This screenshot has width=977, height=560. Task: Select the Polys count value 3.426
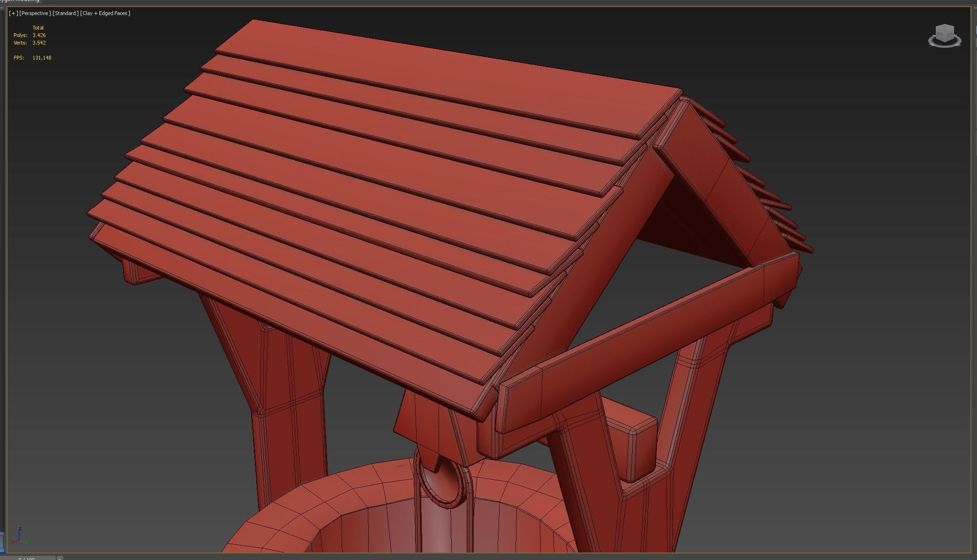[39, 35]
